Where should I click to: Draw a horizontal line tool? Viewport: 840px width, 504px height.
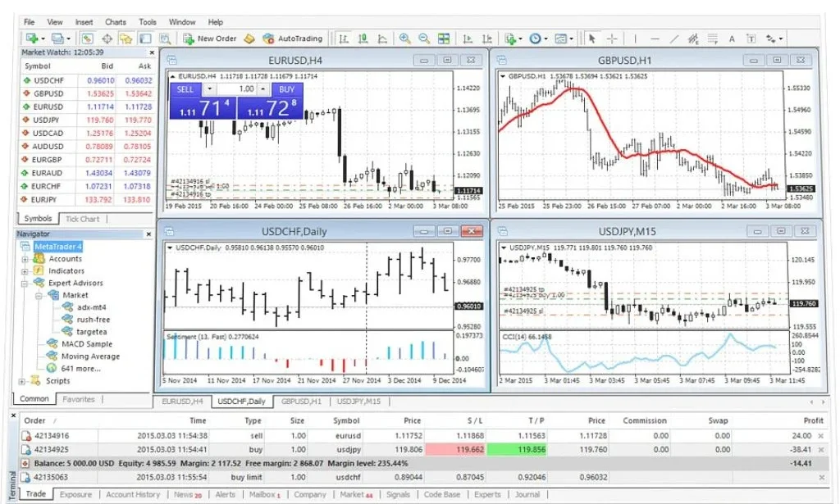655,39
